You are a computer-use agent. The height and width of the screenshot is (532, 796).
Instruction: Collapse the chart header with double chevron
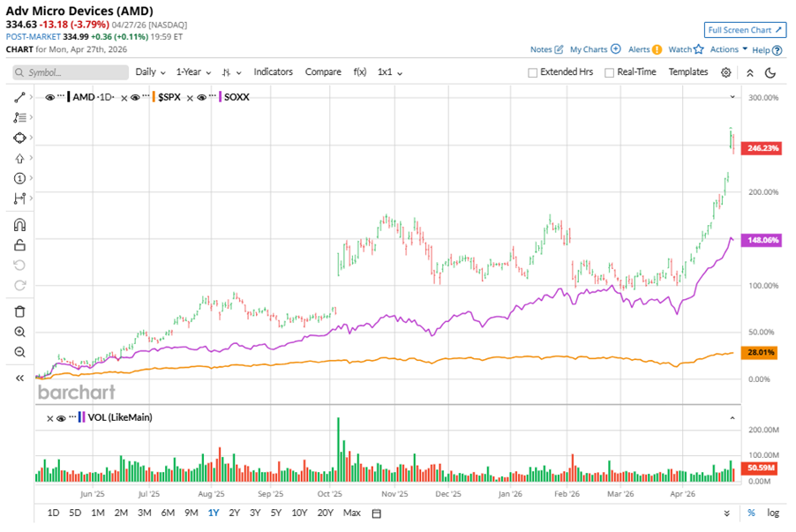[x=750, y=72]
